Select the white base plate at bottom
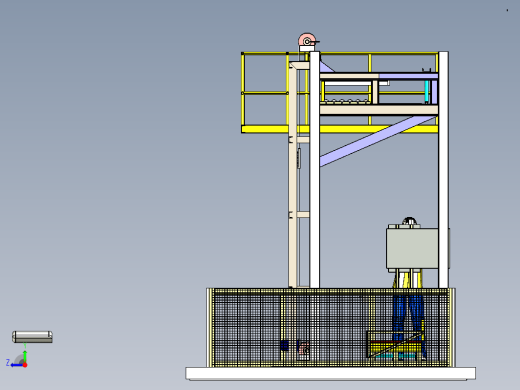 click(x=330, y=373)
